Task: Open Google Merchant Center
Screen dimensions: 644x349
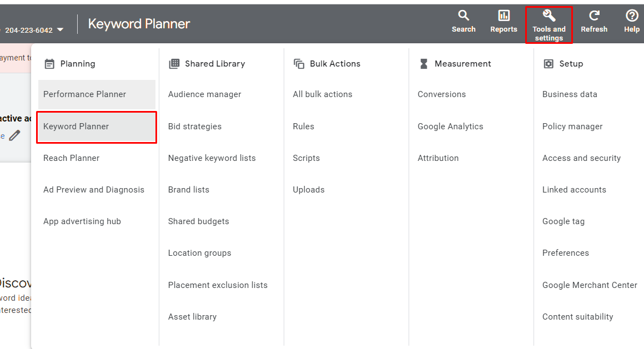Action: coord(590,285)
